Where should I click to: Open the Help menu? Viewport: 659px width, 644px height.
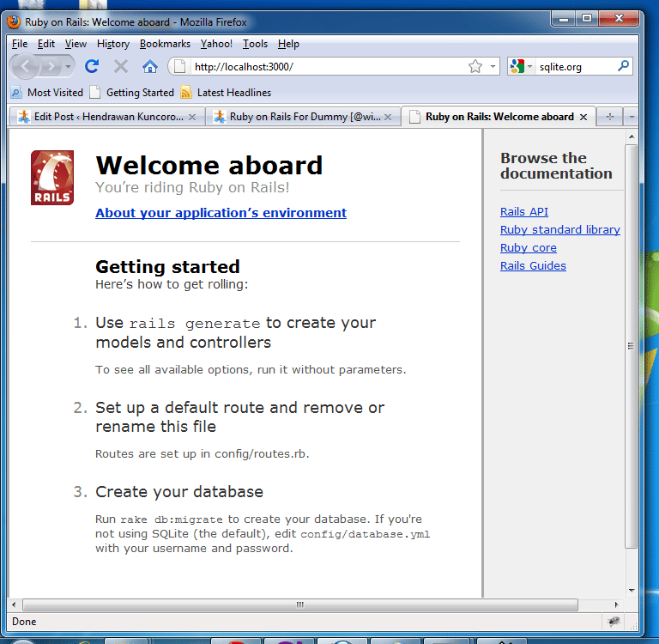click(288, 44)
